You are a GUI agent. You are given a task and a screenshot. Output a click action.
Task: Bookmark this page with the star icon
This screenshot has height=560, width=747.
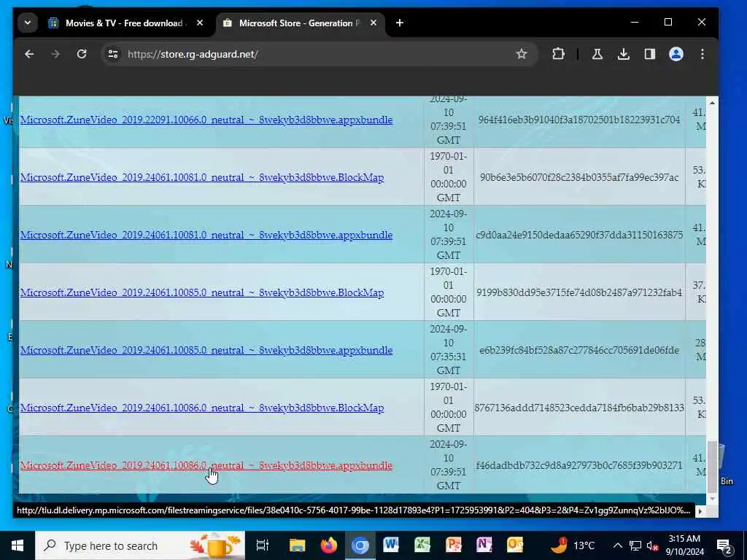(522, 54)
